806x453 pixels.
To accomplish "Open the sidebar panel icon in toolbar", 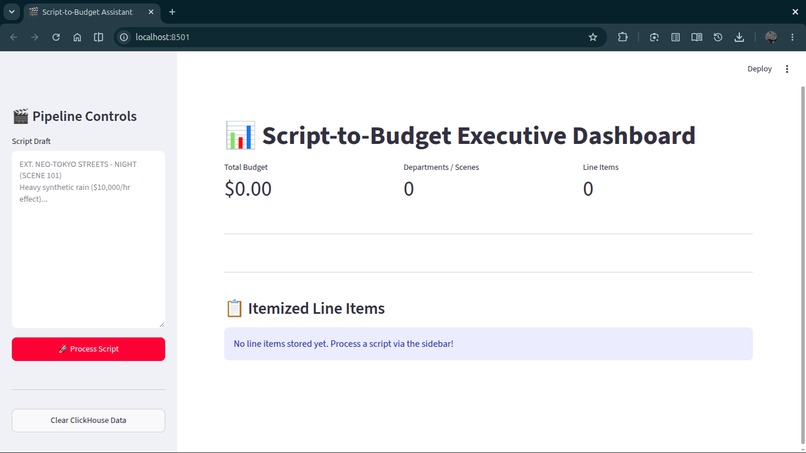I will click(675, 37).
